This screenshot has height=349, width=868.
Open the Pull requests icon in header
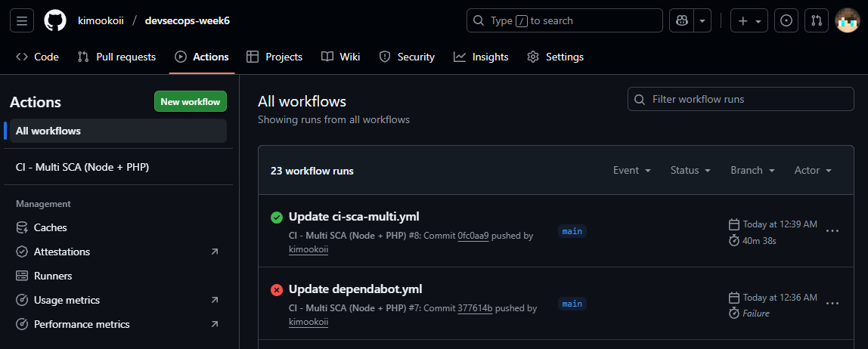(817, 21)
